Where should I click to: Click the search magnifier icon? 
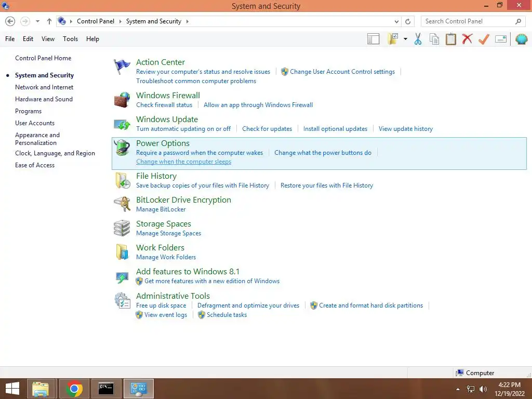tap(518, 21)
